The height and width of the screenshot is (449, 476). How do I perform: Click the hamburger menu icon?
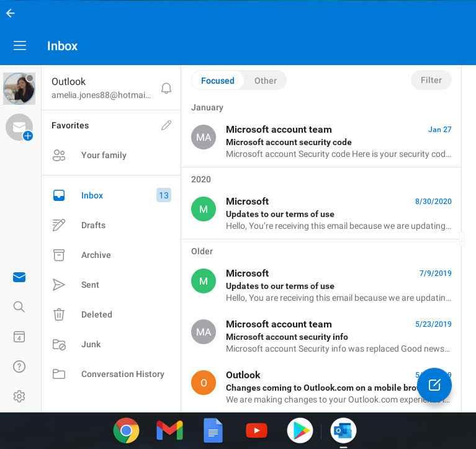point(20,46)
